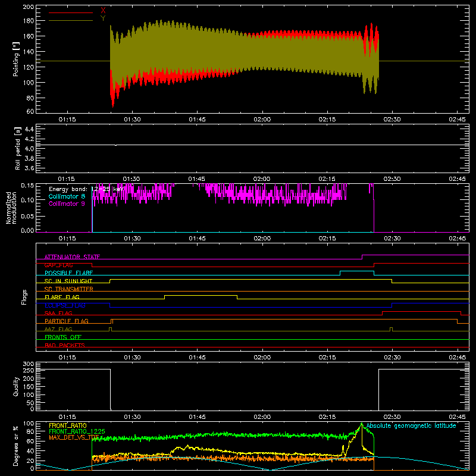This screenshot has height=476, width=476.
Task: Select the Flags axis title
Action: (x=24, y=297)
